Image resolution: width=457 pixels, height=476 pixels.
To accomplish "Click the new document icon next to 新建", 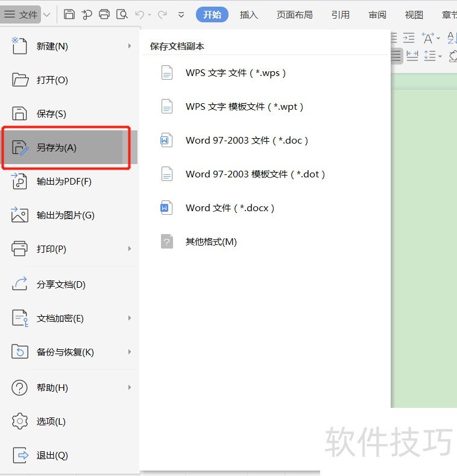I will coord(19,45).
